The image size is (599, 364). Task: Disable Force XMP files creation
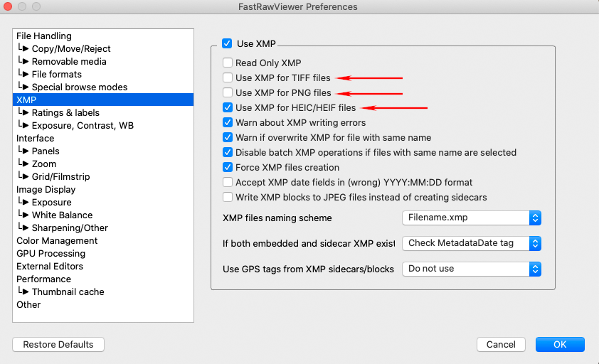click(x=228, y=168)
